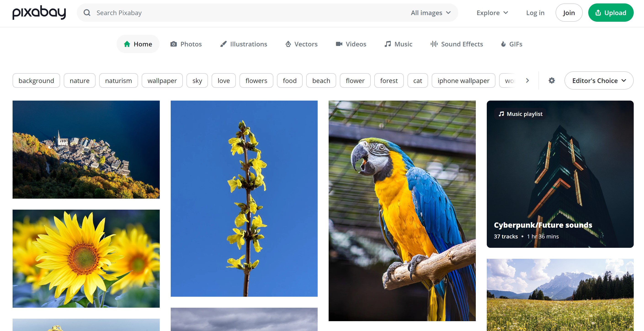Select the iphone wallpaper tag

(463, 80)
